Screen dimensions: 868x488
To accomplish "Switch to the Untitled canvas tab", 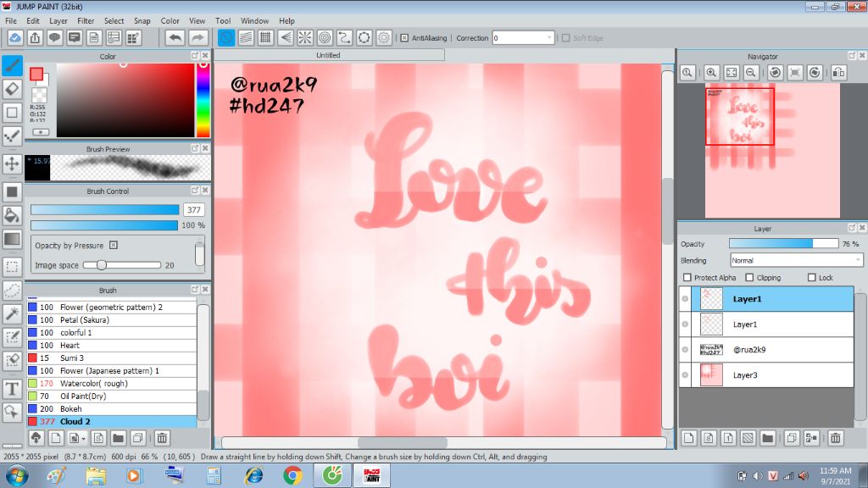I will pos(329,55).
